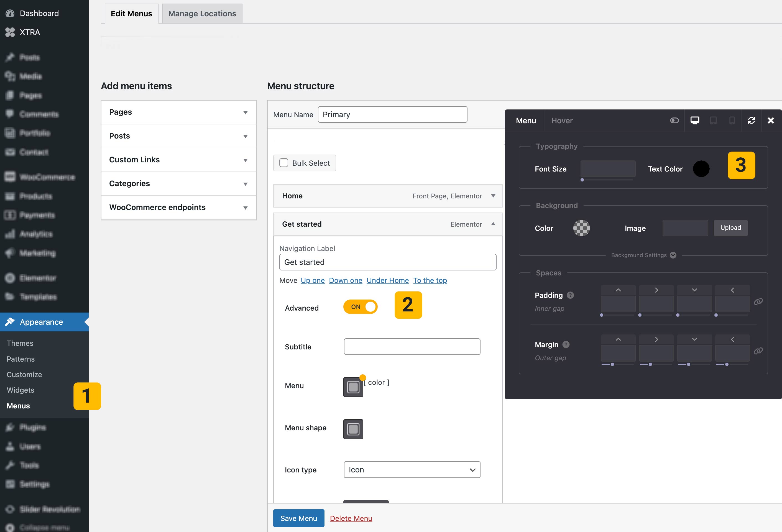Expand the Custom Links accordion
The image size is (782, 532).
click(x=179, y=160)
